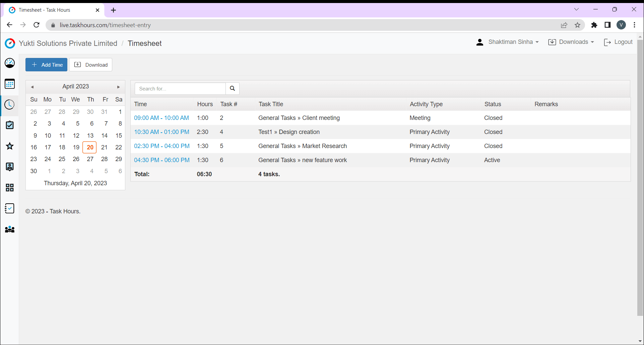The height and width of the screenshot is (345, 644).
Task: Click General Tasks » new feature work title
Action: [303, 160]
